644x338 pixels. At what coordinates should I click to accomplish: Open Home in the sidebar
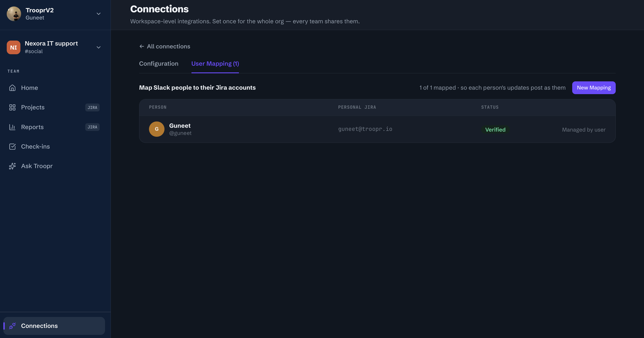[54, 88]
